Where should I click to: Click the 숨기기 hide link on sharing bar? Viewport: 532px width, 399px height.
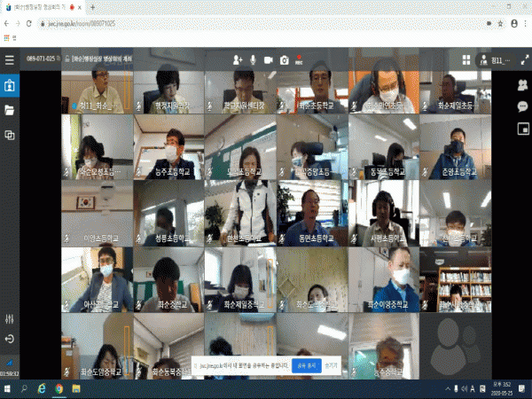click(331, 364)
